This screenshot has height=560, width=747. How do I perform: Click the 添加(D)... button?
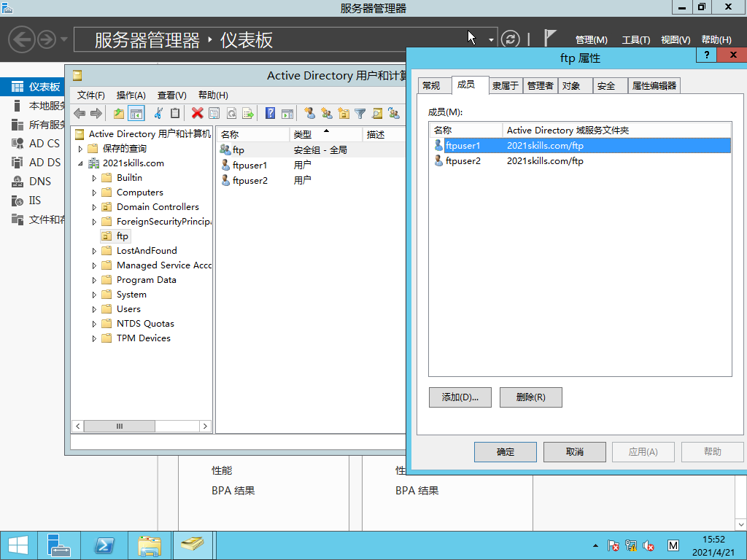pyautogui.click(x=460, y=397)
